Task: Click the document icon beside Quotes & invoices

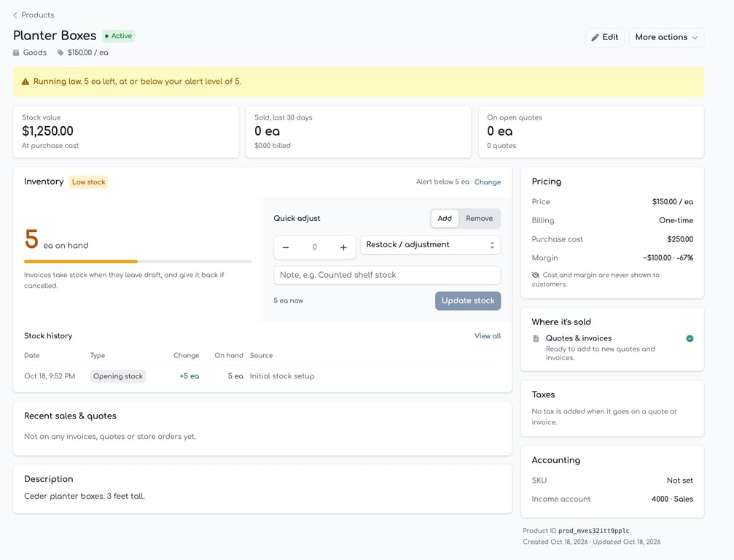Action: [536, 338]
